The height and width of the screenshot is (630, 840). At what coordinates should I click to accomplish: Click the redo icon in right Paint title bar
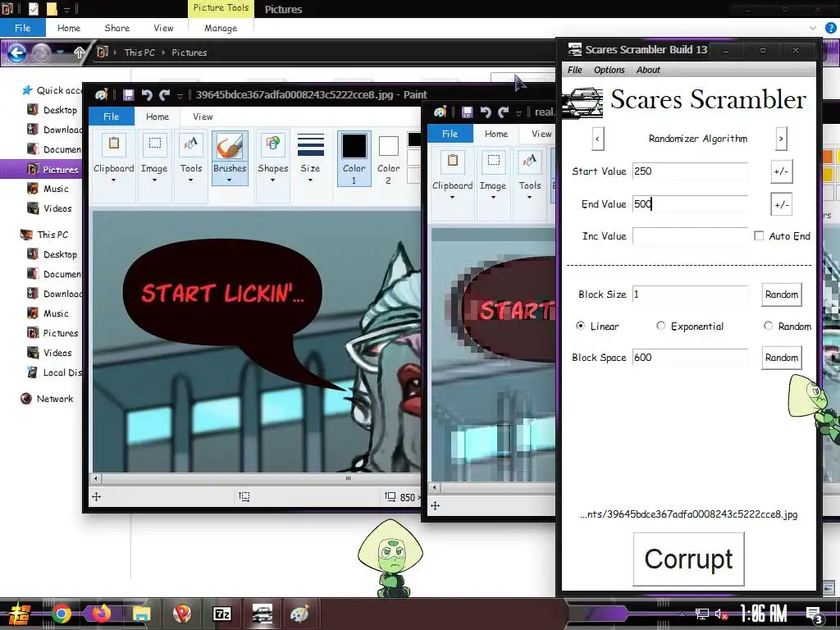pyautogui.click(x=504, y=112)
